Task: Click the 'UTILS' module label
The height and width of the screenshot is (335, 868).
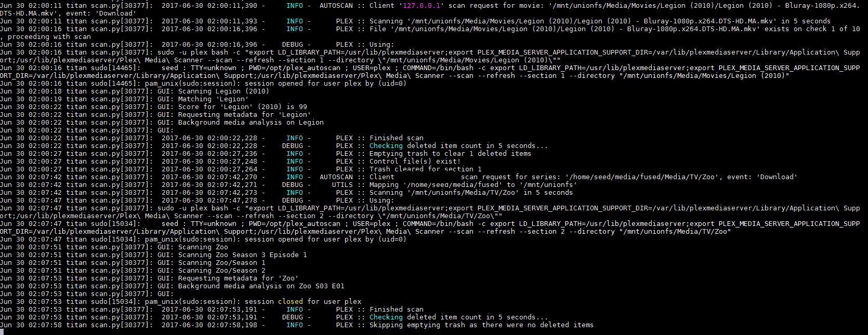Action: click(342, 185)
